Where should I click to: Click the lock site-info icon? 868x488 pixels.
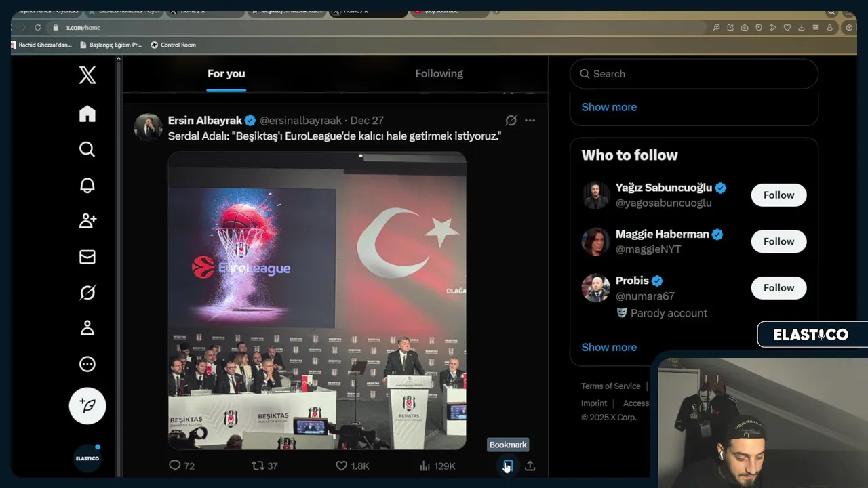pyautogui.click(x=56, y=28)
